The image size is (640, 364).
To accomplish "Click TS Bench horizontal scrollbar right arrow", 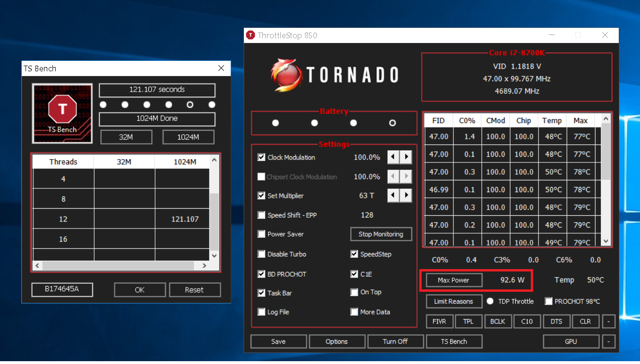I will coord(204,266).
